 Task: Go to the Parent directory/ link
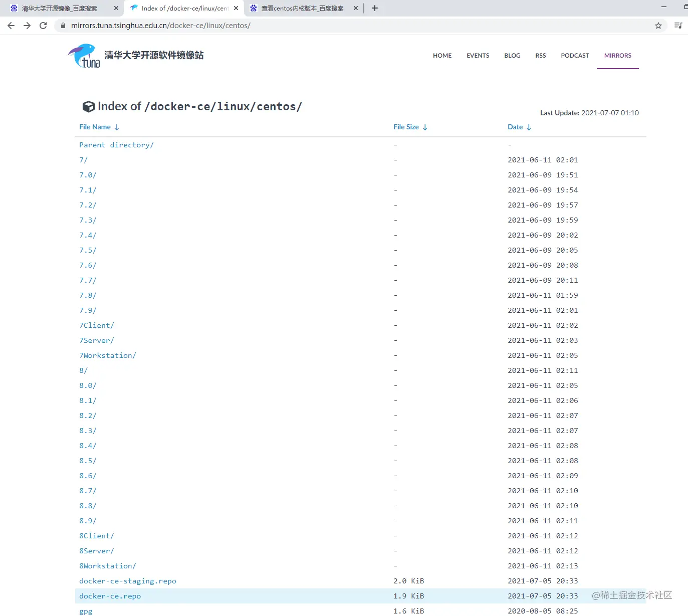click(x=116, y=145)
